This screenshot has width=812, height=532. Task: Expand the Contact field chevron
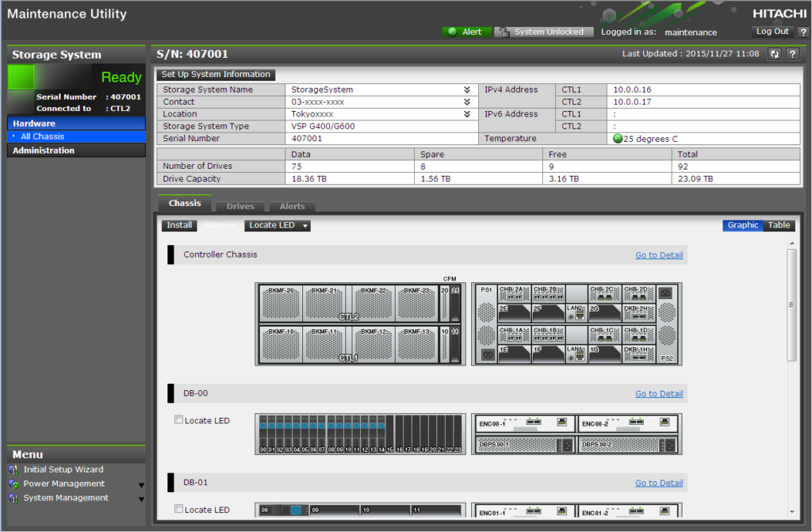[x=466, y=102]
